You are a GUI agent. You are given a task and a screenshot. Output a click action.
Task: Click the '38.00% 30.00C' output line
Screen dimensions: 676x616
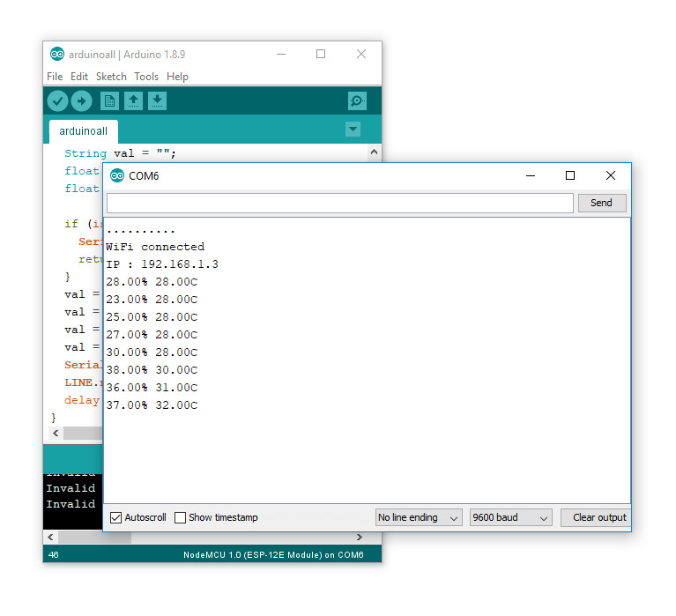[152, 370]
